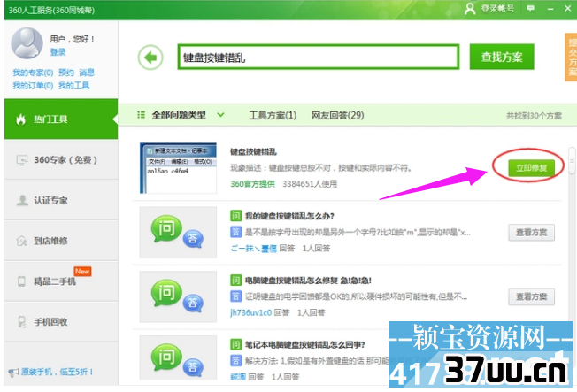Click the megaphone icon beside 原装手机 promo
The height and width of the screenshot is (392, 577).
coord(13,373)
